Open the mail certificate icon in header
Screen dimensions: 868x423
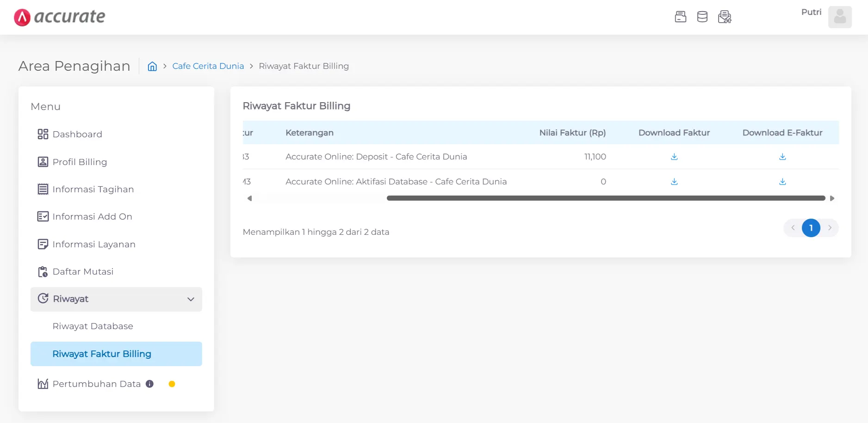tap(725, 17)
